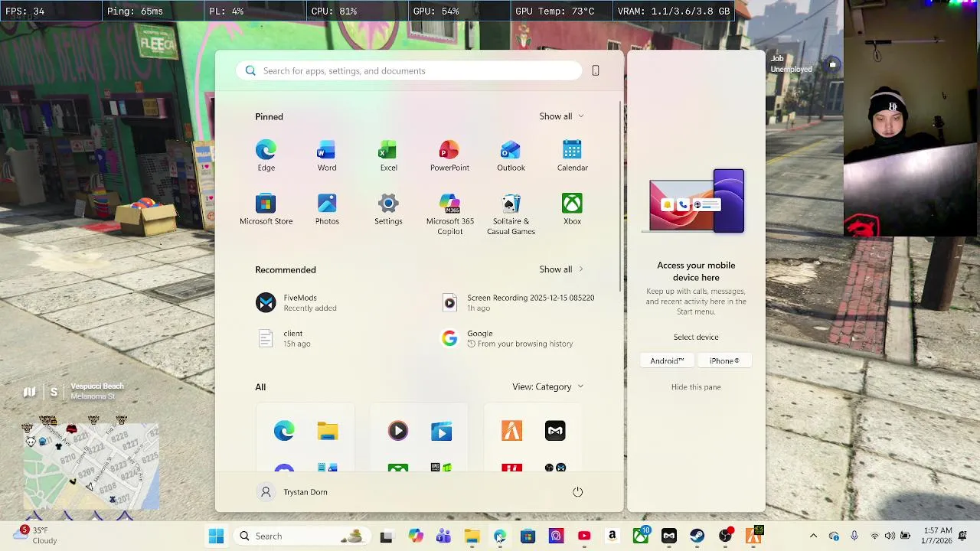Toggle the phone pane icon beside search
980x551 pixels.
pos(596,70)
